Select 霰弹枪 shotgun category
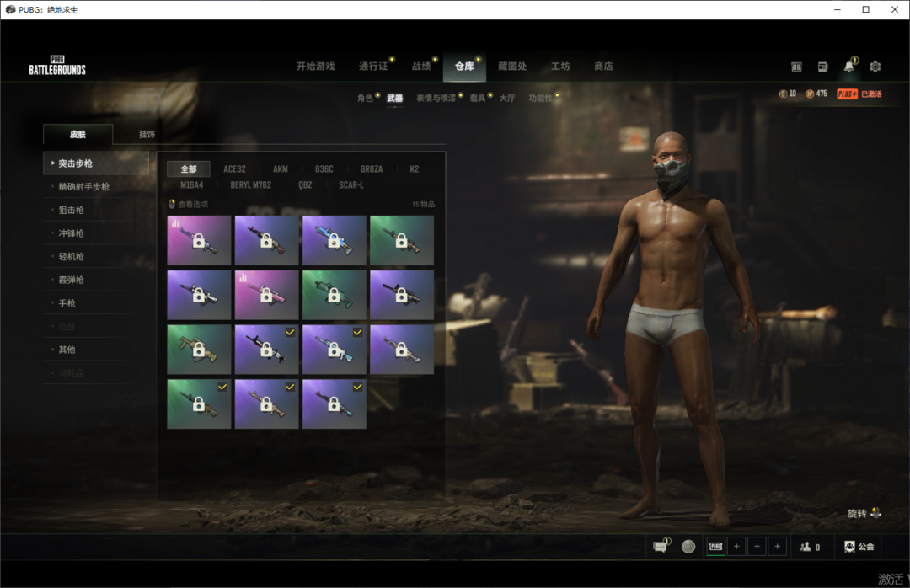Screen dimensions: 910x588 pos(72,279)
